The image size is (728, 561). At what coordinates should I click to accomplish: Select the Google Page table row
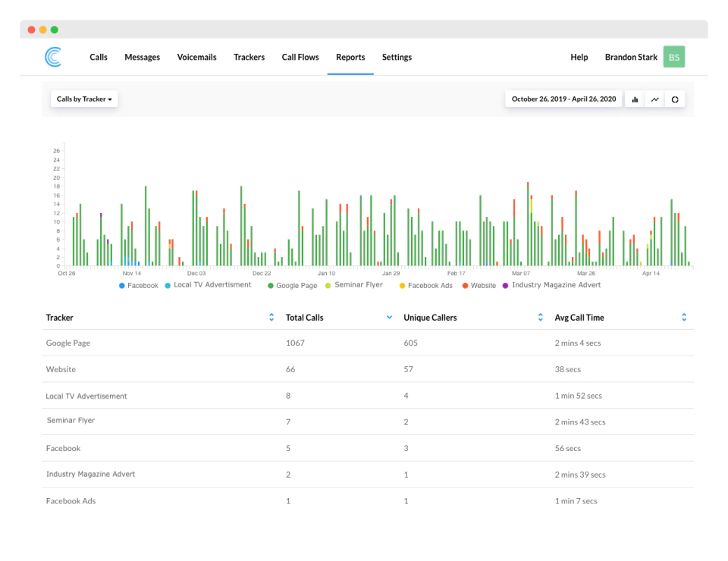tap(368, 343)
